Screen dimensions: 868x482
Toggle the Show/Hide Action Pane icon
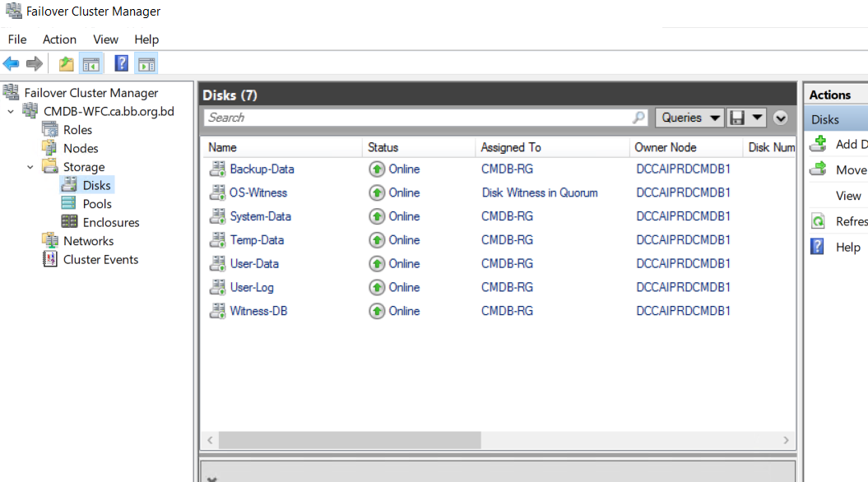[146, 63]
